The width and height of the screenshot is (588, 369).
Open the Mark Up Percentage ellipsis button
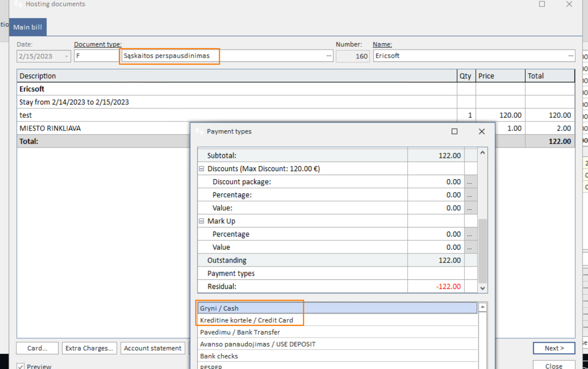(470, 234)
